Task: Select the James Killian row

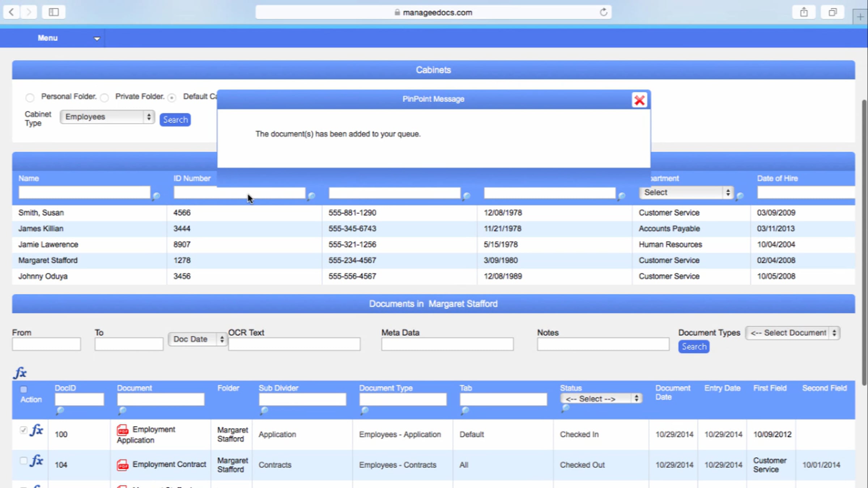Action: 433,229
